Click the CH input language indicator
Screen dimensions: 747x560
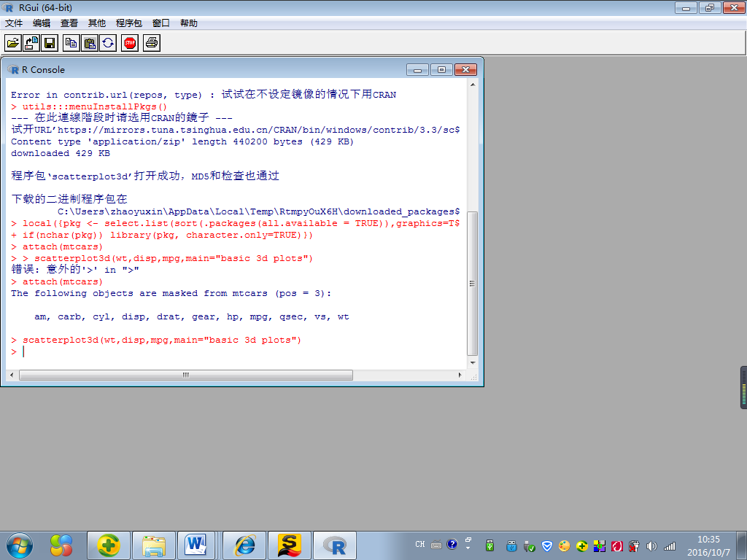419,544
